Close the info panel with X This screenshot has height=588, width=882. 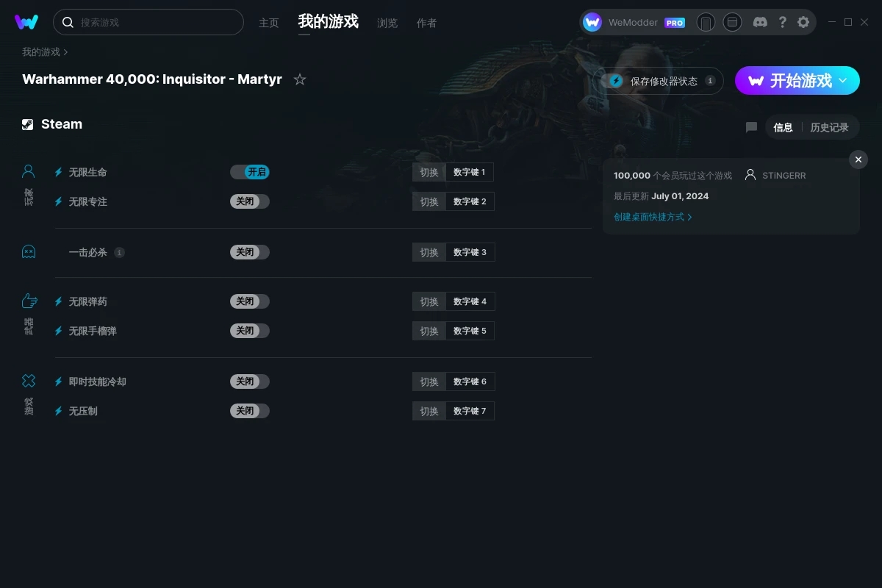point(858,159)
